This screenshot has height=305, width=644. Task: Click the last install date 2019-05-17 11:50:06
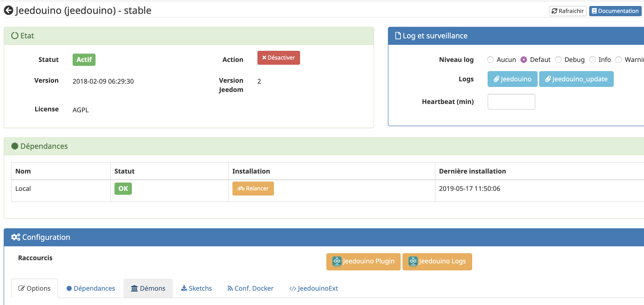coord(469,189)
